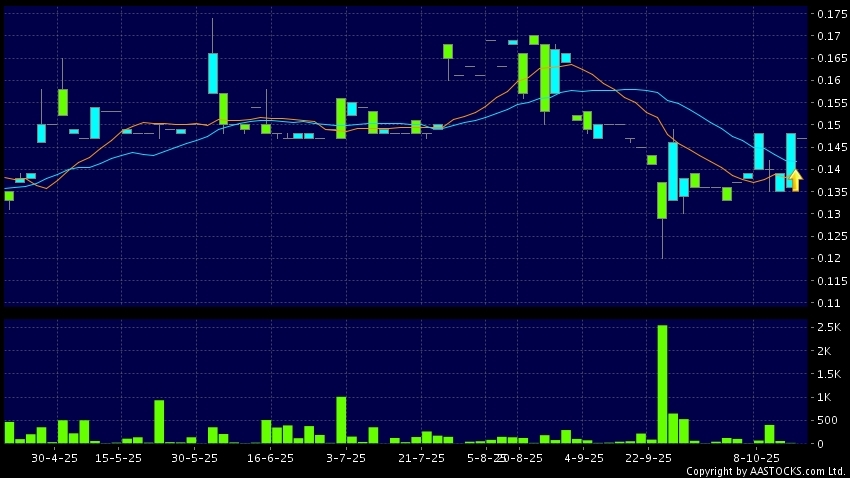The image size is (850, 478).
Task: Click the 0.175 price axis label
Action: pos(832,15)
